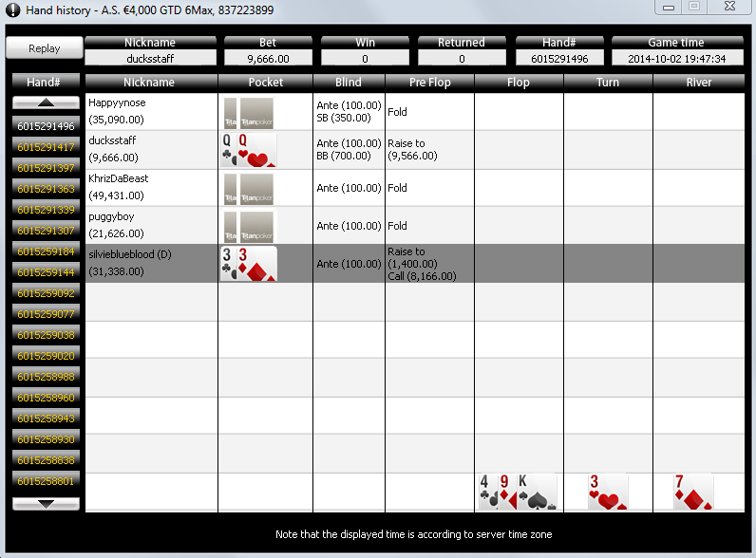Image resolution: width=756 pixels, height=558 pixels.
Task: Click silvieblueblood's three of diamonds card
Action: (x=256, y=264)
